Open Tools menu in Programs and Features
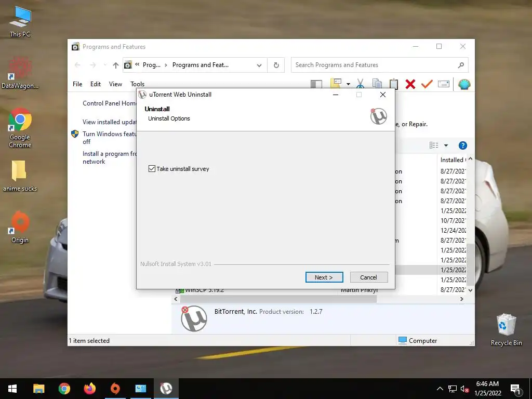The width and height of the screenshot is (532, 399). coord(137,84)
